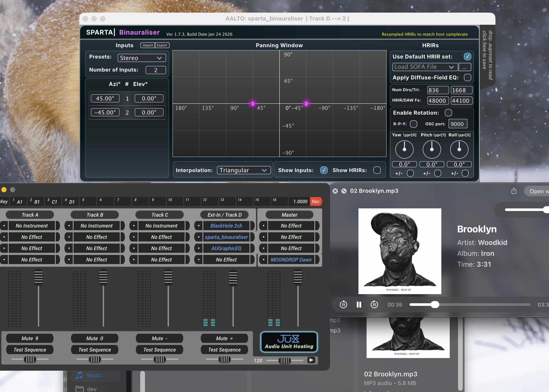Click the Brooklyn album artwork in preview

(x=400, y=251)
